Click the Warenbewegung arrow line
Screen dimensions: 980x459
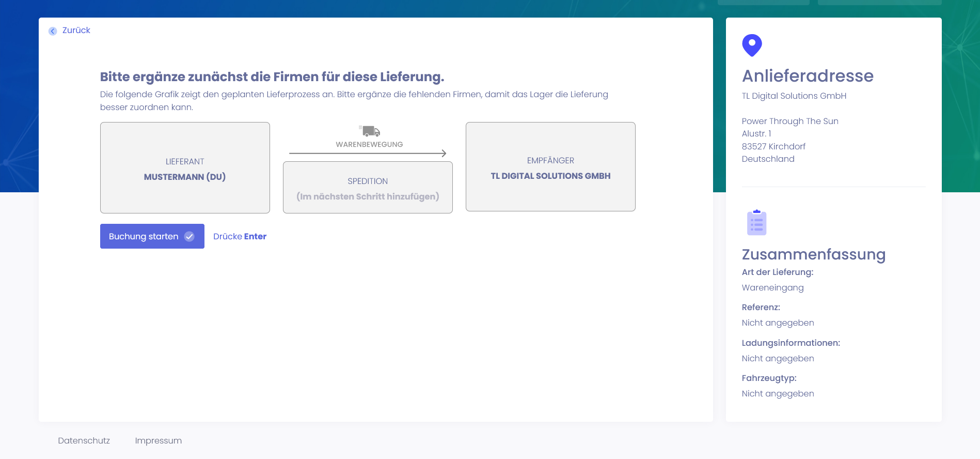(368, 154)
